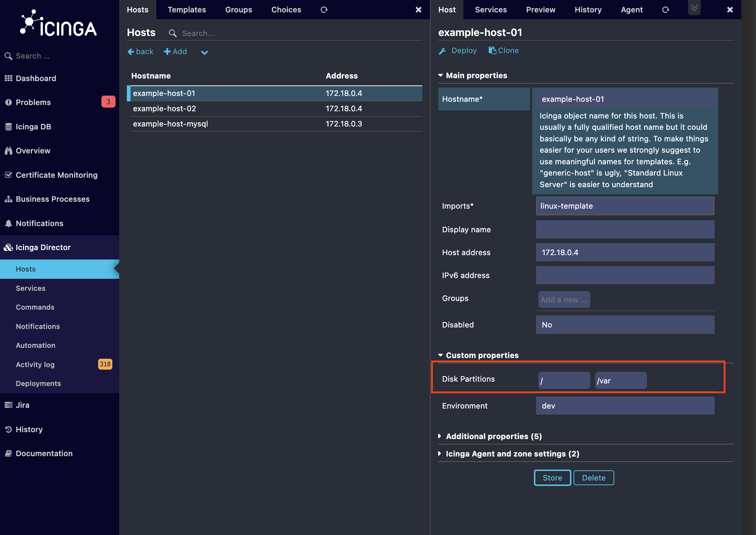Click the Icinga logo
The image size is (756, 535).
click(x=58, y=24)
